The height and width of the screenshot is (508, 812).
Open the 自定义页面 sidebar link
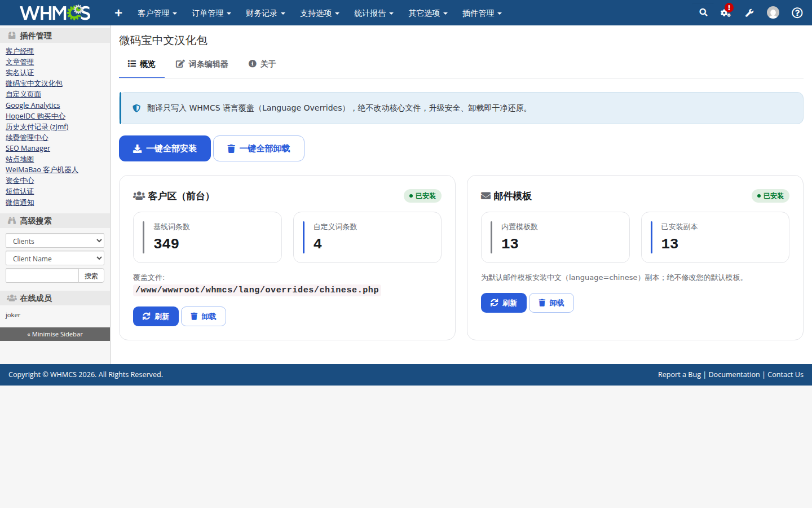click(x=23, y=94)
